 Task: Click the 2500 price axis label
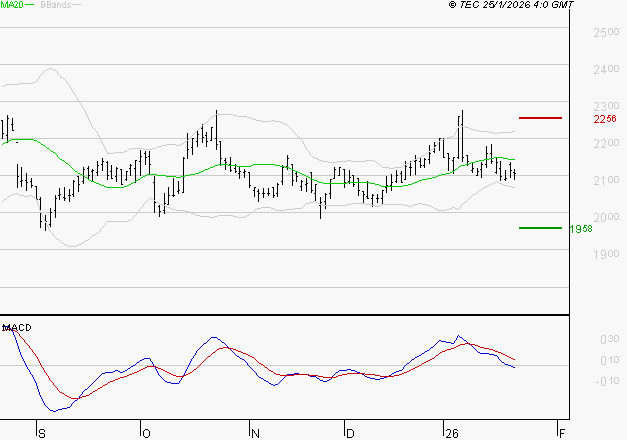(x=606, y=32)
